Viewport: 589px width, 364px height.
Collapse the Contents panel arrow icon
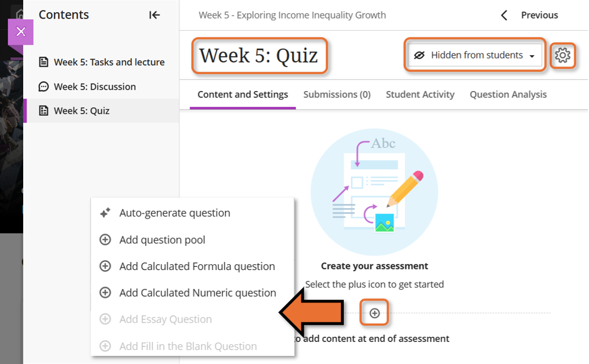coord(154,15)
